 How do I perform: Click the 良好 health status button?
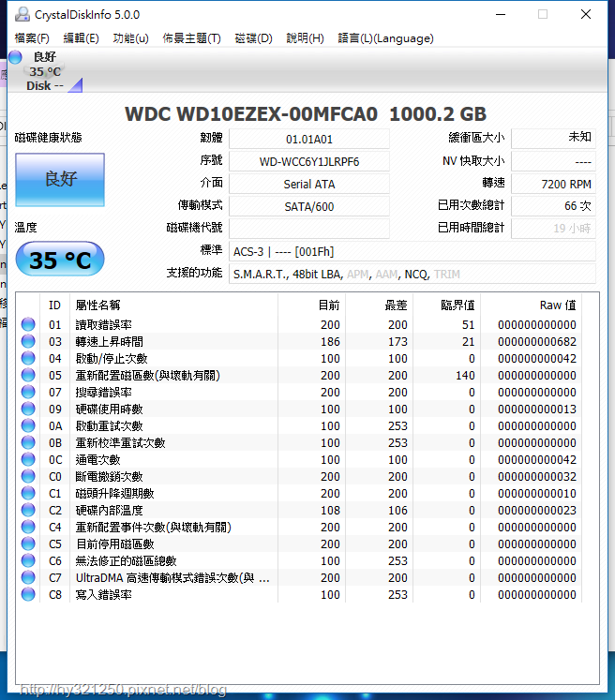[x=60, y=180]
